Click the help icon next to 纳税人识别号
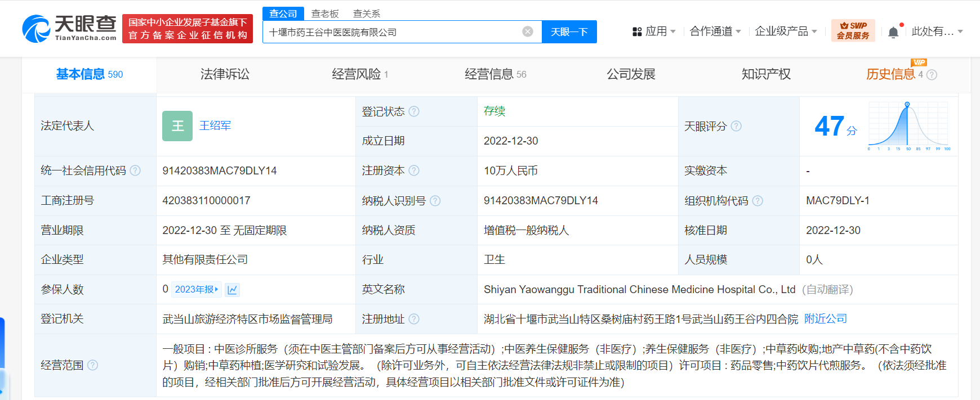This screenshot has width=980, height=400. click(435, 201)
